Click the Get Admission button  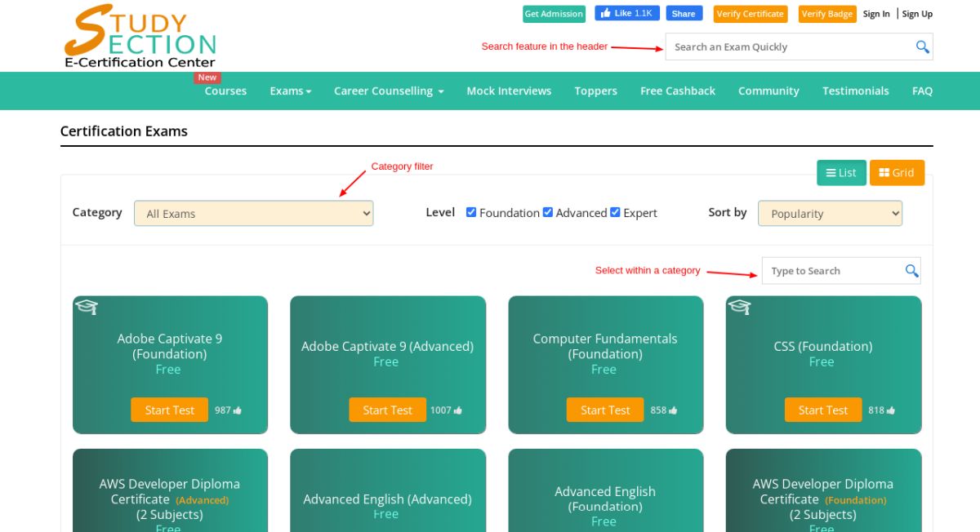554,14
